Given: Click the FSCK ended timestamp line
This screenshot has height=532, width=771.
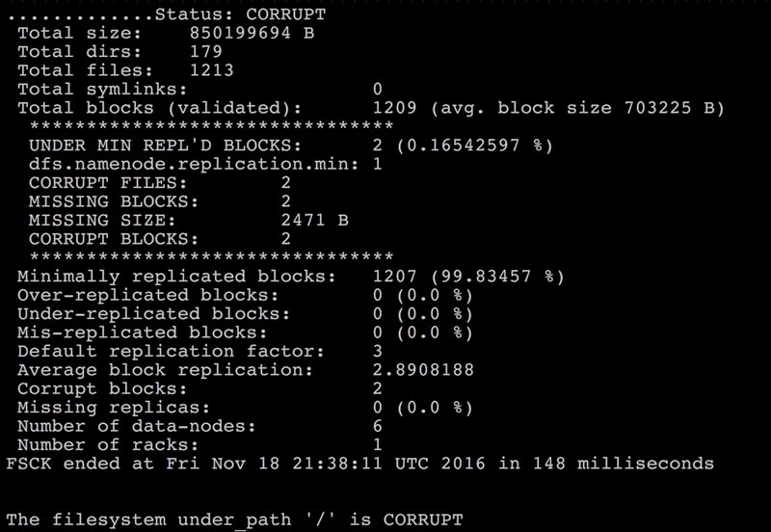Looking at the screenshot, I should tap(359, 464).
